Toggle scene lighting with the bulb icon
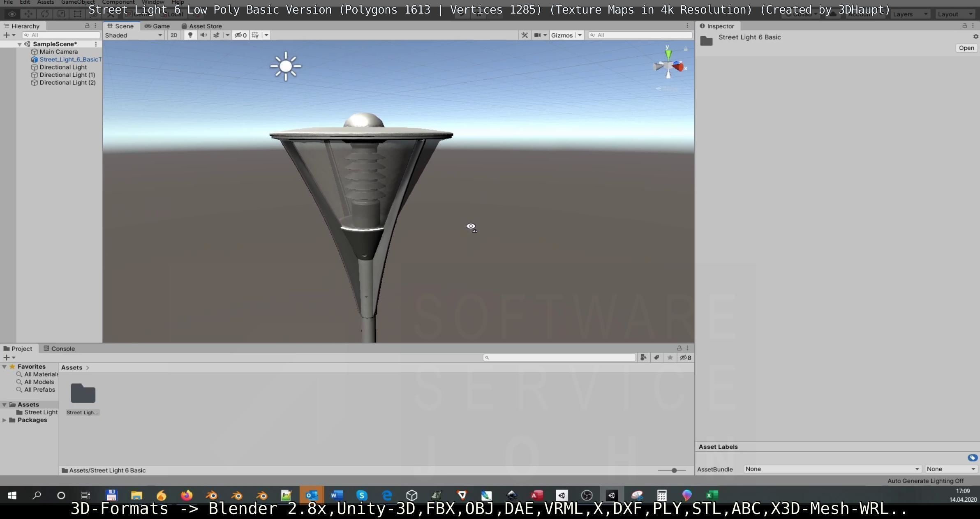 tap(190, 35)
